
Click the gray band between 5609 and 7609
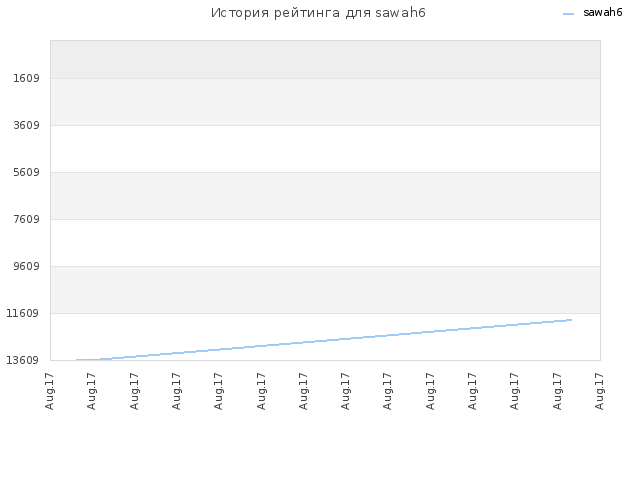325,196
